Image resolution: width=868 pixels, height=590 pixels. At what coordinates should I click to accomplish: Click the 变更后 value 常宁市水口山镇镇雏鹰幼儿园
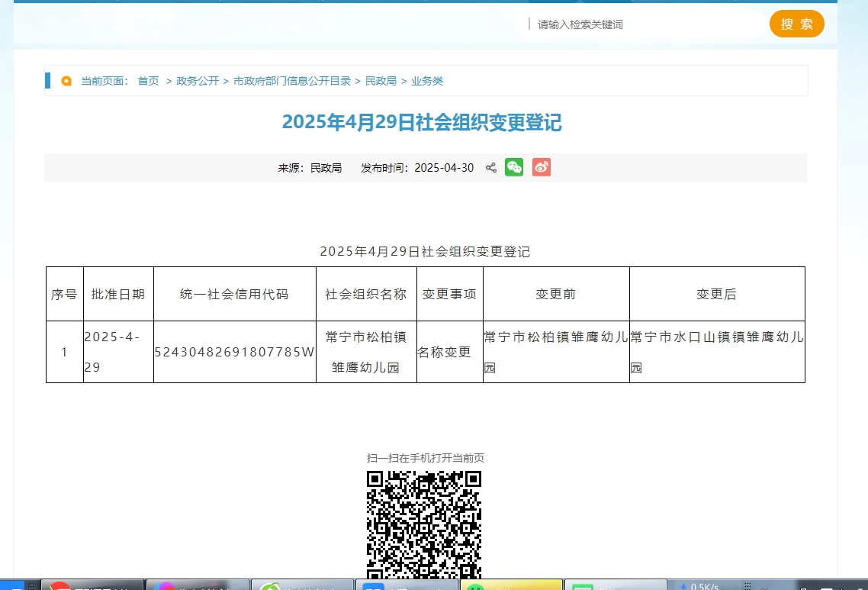coord(717,352)
